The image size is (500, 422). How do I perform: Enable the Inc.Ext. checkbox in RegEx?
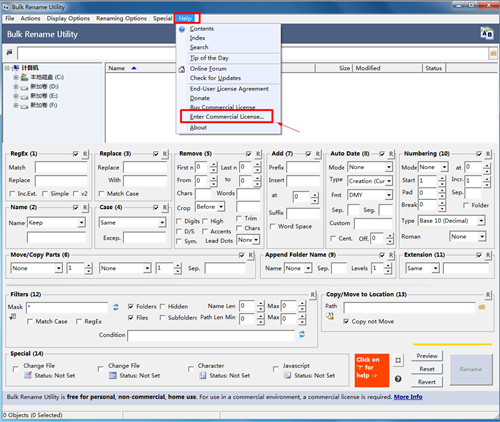pos(12,193)
